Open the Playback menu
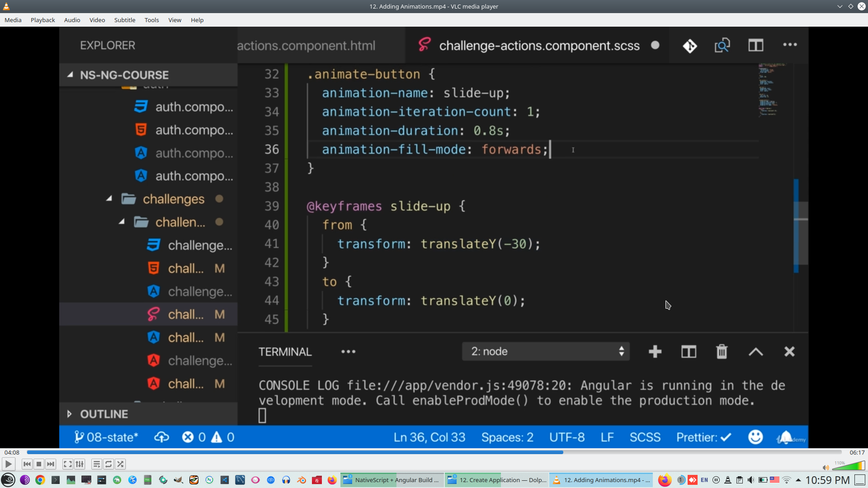Image resolution: width=868 pixels, height=488 pixels. coord(42,20)
